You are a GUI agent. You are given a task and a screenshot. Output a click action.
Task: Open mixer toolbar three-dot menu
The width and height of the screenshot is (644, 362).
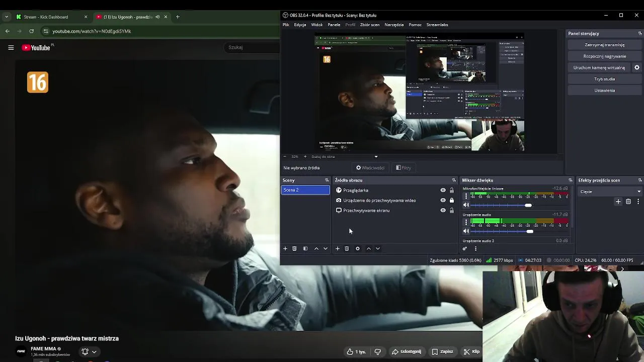pos(475,248)
